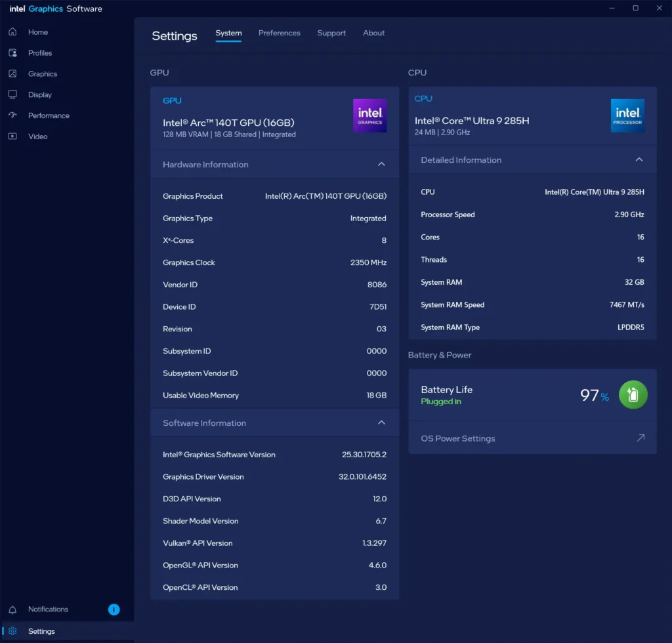Click Usable Video Memory value 18 GB
672x643 pixels.
tap(376, 395)
